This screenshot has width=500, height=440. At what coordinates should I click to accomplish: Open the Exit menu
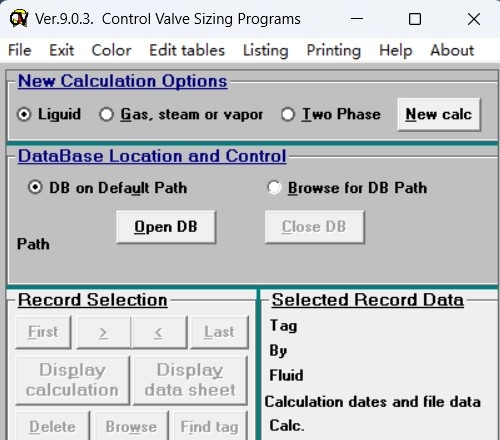click(62, 50)
